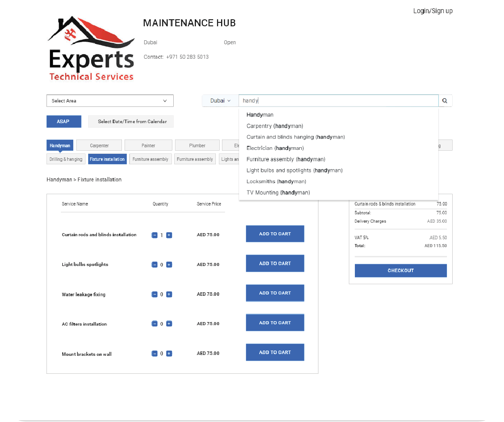Screen dimensions: 504x422
Task: Add Water leakage fixing to cart
Action: click(x=275, y=293)
